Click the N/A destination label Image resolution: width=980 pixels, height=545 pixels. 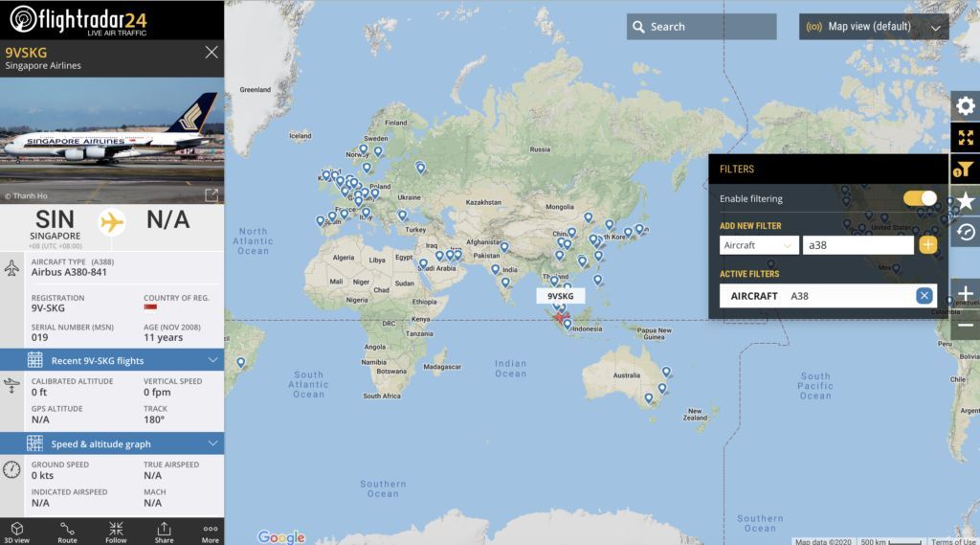point(167,219)
